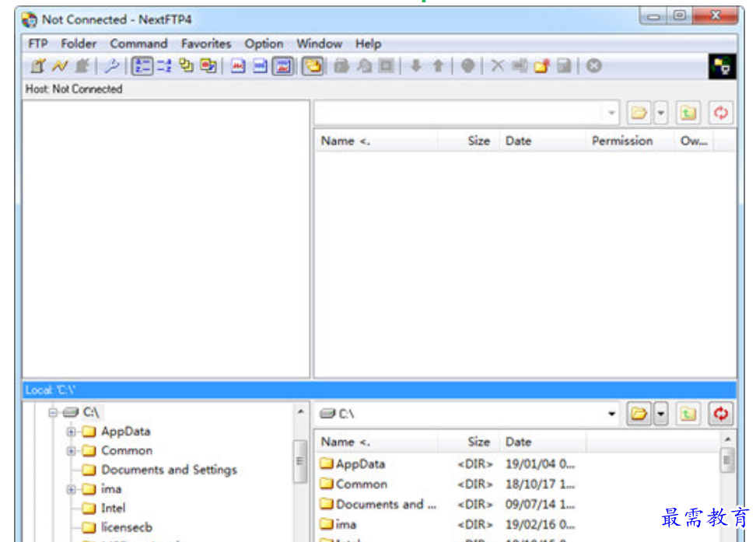Switch to the list view icon
756x542 pixels.
coord(164,66)
